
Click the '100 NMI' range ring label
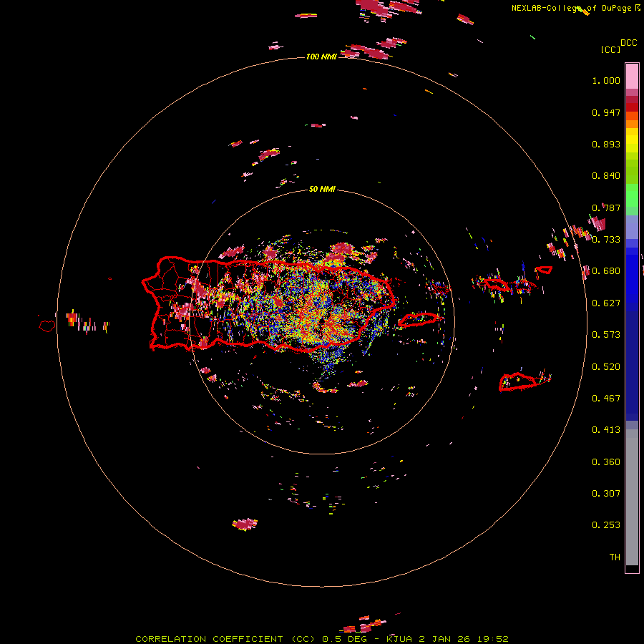coord(321,57)
